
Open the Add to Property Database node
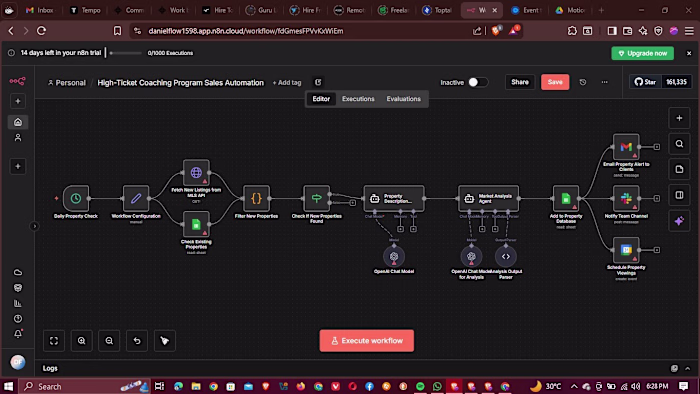click(x=566, y=198)
